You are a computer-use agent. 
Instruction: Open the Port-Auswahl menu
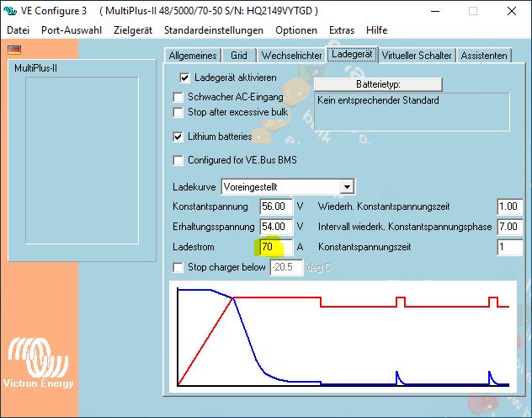coord(72,30)
